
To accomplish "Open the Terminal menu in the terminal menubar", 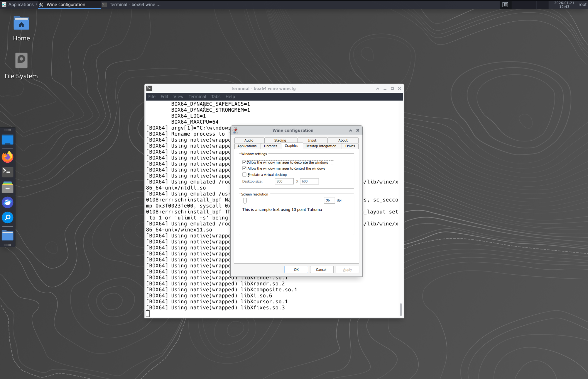I will [197, 96].
